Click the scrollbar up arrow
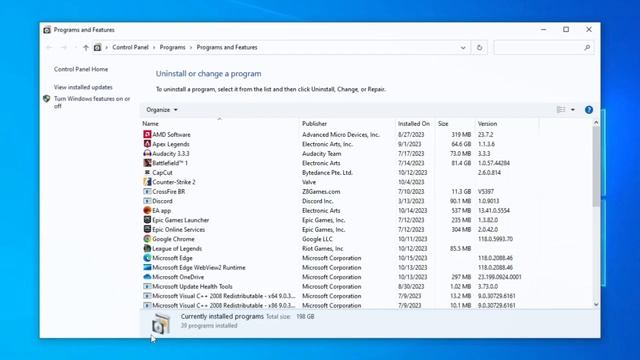The width and height of the screenshot is (640, 360). coord(596,122)
